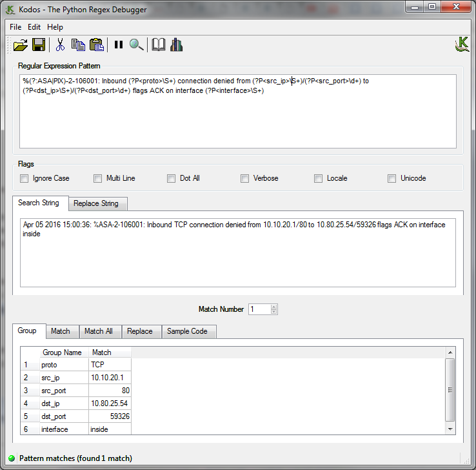Open the Edit menu
The image size is (476, 470).
[34, 27]
